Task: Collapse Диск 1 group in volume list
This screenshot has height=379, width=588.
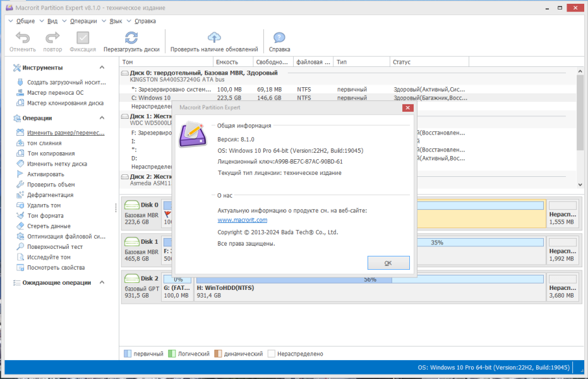Action: tap(124, 117)
